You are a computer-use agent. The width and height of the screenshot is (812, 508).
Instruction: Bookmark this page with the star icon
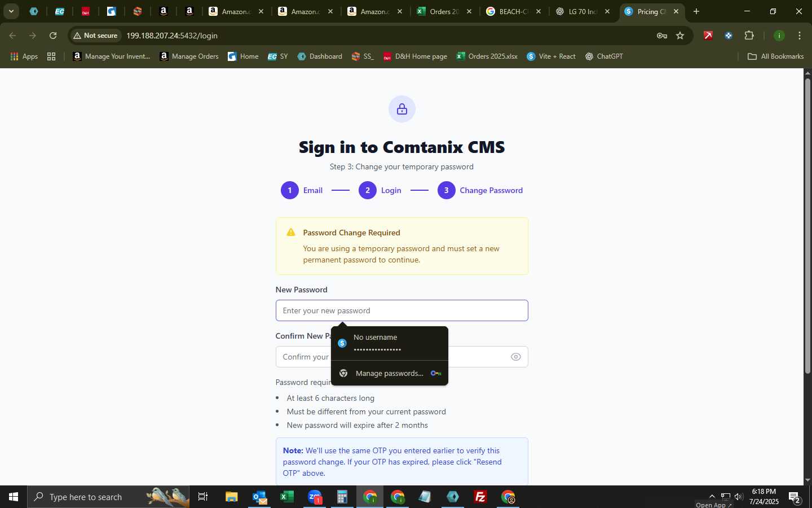680,36
